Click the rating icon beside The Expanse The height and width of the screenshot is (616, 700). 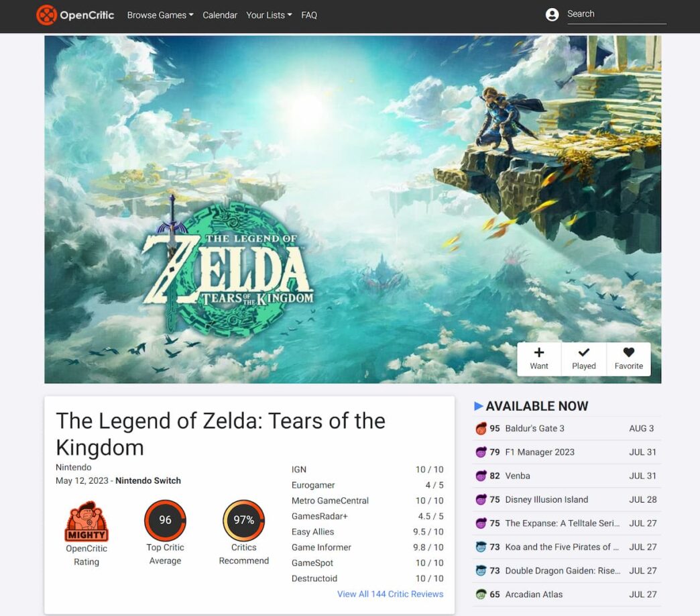(x=481, y=523)
